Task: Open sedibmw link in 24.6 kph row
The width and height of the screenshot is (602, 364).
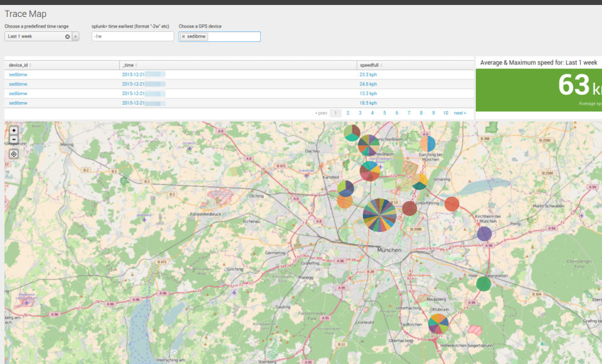Action: tap(18, 84)
